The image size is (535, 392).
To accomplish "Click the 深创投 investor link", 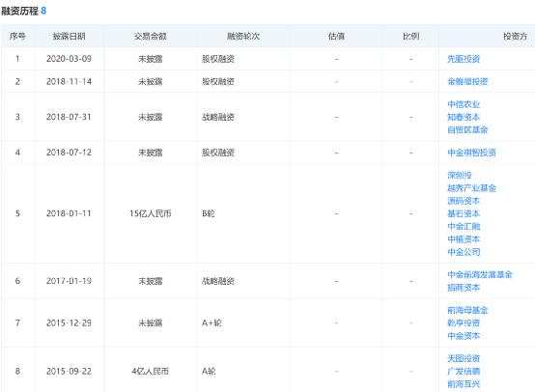I will (460, 176).
